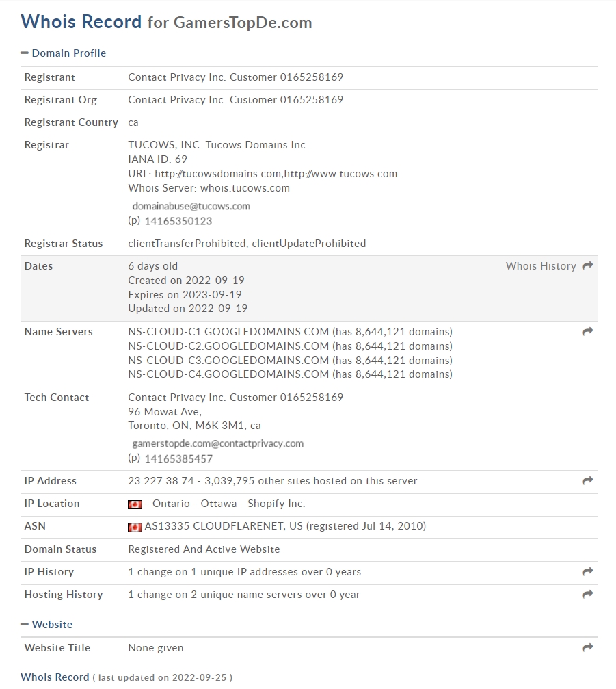
Task: Click the Website Title arrow icon
Action: [x=588, y=647]
